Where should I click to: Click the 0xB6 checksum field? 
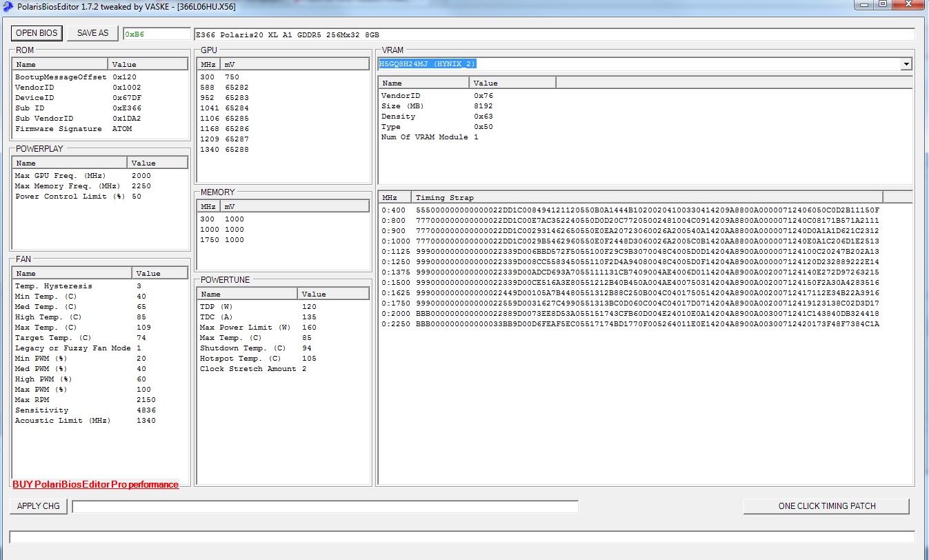click(x=156, y=34)
